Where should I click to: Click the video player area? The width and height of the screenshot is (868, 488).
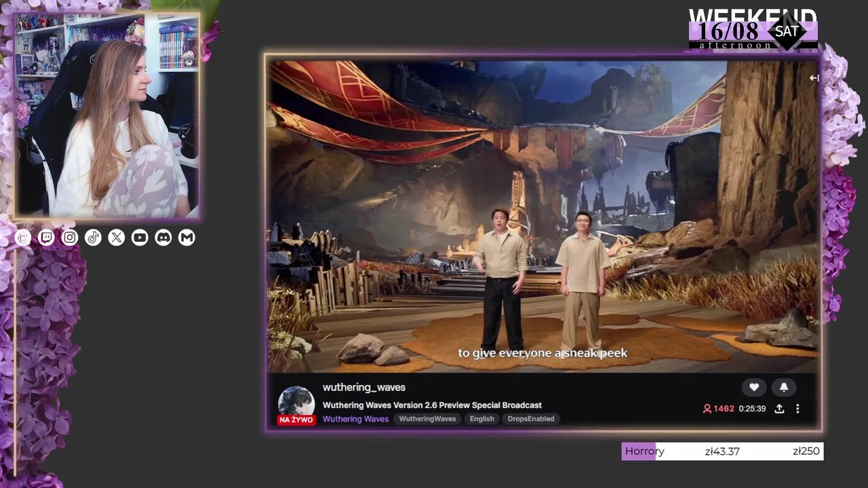pos(543,216)
